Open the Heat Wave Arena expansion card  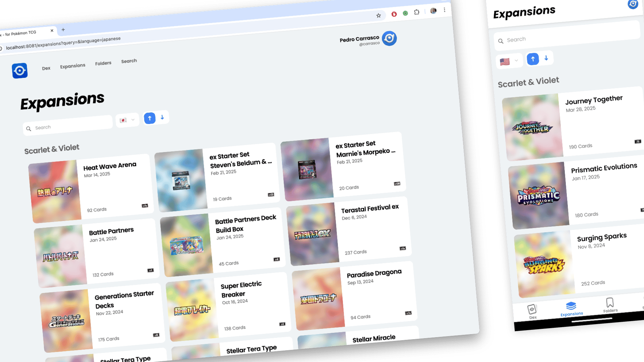click(91, 189)
